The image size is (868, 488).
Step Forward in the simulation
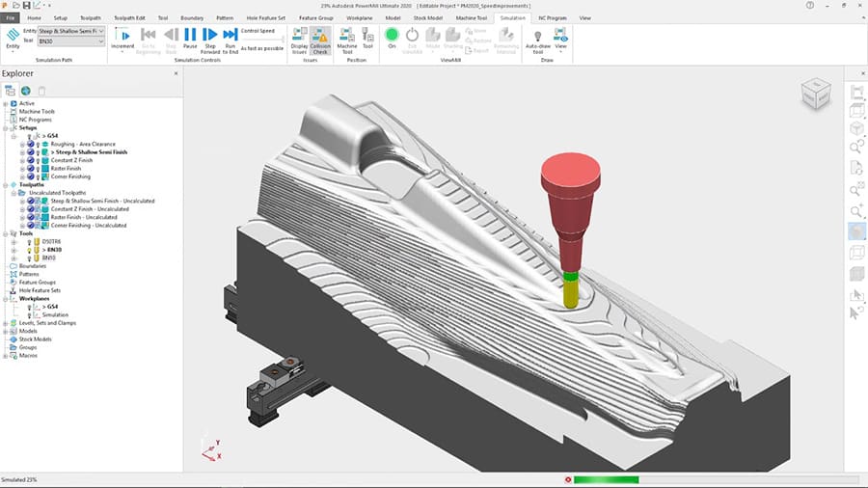[x=210, y=40]
